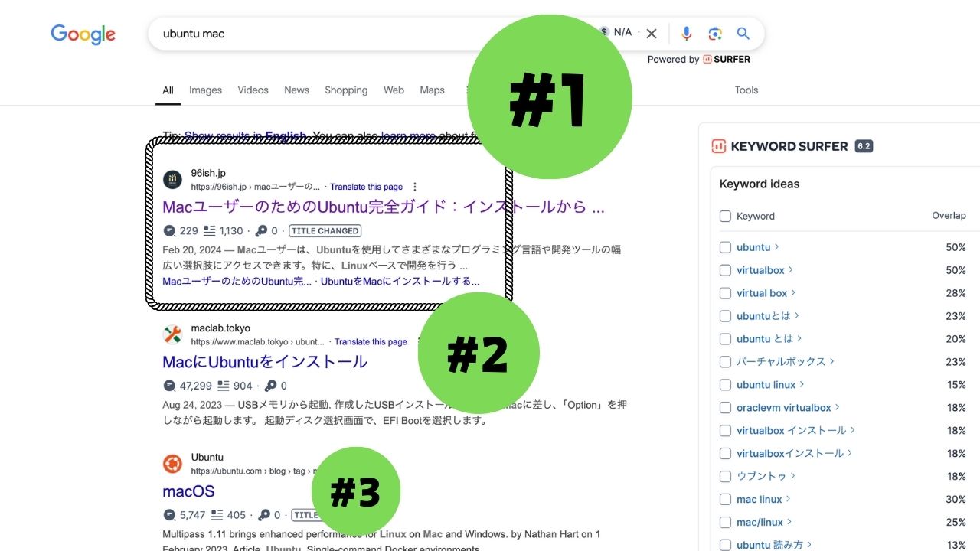
Task: Expand chevron next to virtualbox インストール
Action: point(853,430)
